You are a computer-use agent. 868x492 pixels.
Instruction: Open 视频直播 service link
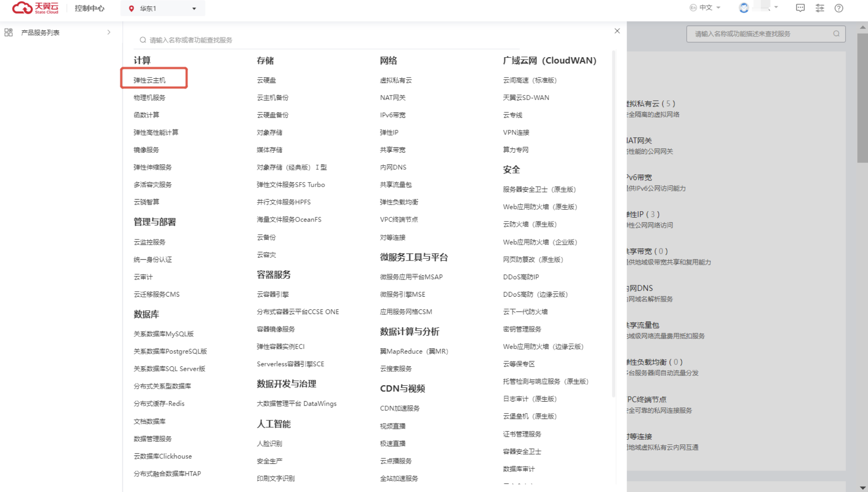click(x=393, y=426)
